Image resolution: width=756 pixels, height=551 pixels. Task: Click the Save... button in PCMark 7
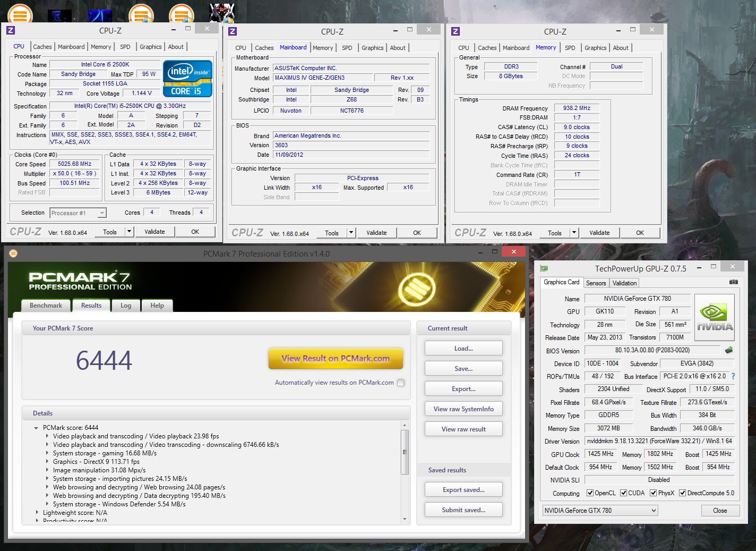463,369
